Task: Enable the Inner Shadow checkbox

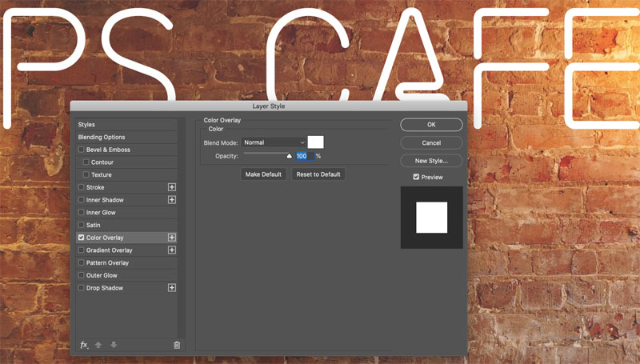Action: point(82,200)
